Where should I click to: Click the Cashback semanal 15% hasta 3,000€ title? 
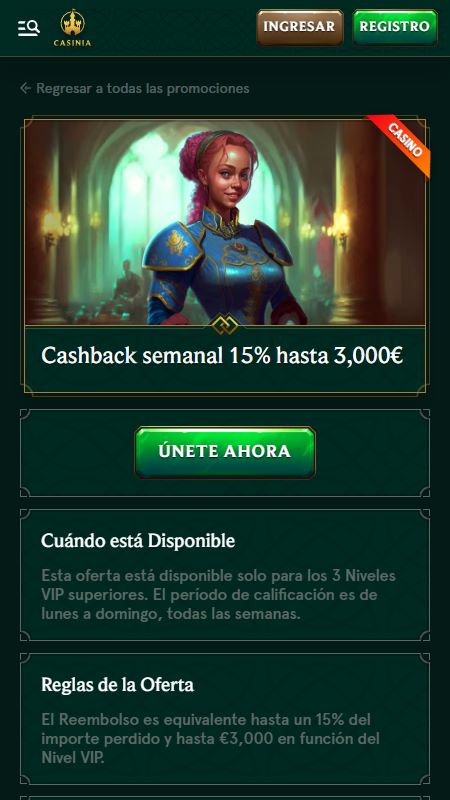222,356
